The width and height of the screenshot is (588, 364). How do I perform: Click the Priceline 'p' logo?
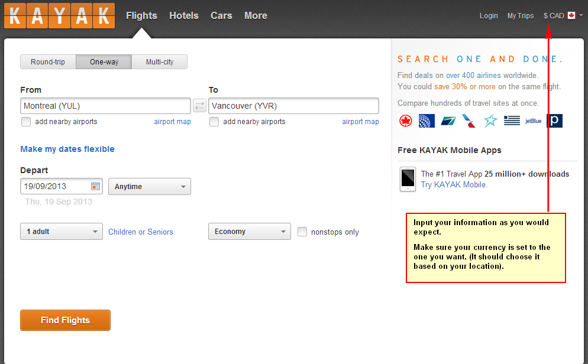click(555, 121)
